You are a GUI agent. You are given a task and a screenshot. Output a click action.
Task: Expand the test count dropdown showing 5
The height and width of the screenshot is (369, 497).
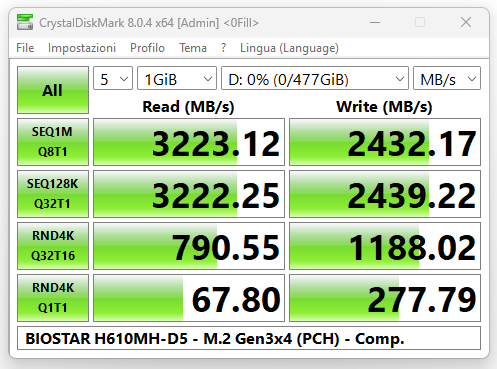click(113, 78)
